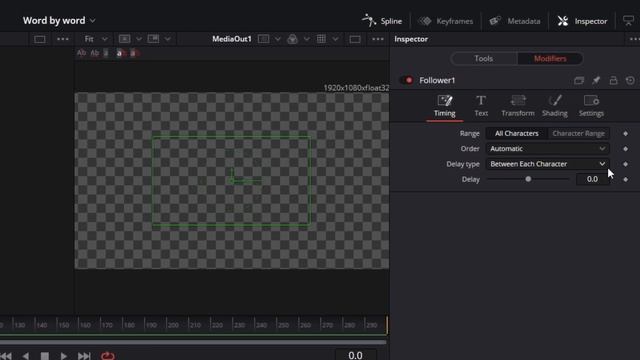Click inside the green text frame in viewer
Viewport: 640px width, 360px height.
point(231,181)
